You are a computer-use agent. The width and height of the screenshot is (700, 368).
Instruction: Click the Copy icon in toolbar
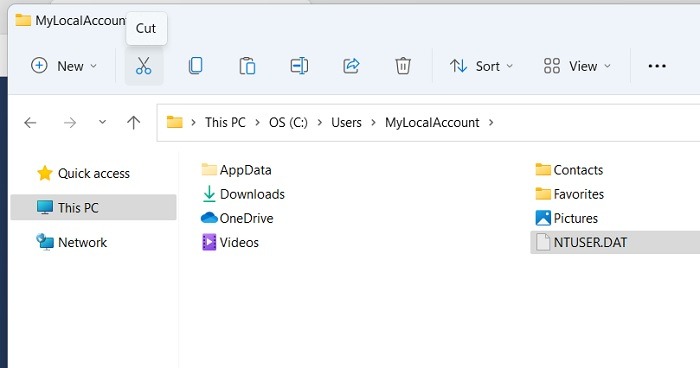click(x=196, y=66)
